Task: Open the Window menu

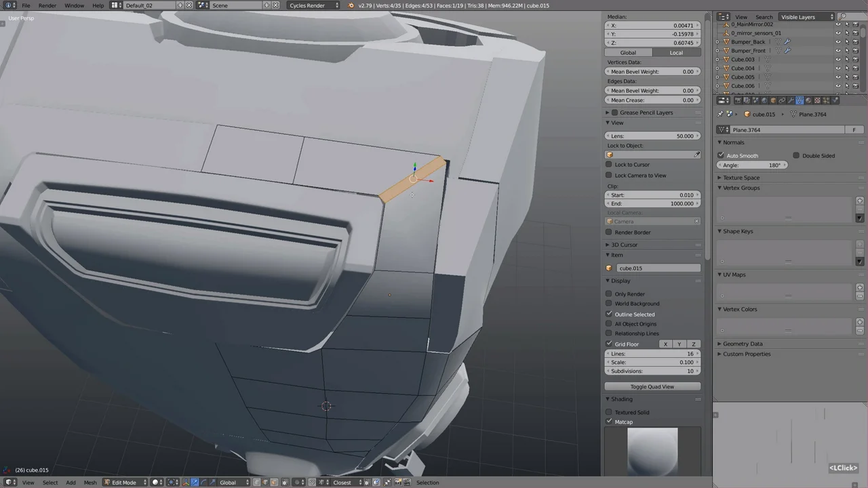Action: pos(74,5)
